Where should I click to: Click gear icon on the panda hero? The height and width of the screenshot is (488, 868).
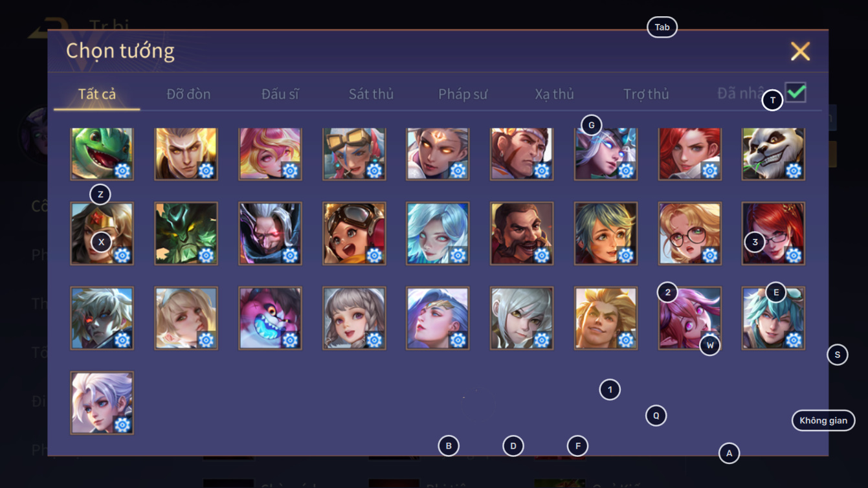794,171
